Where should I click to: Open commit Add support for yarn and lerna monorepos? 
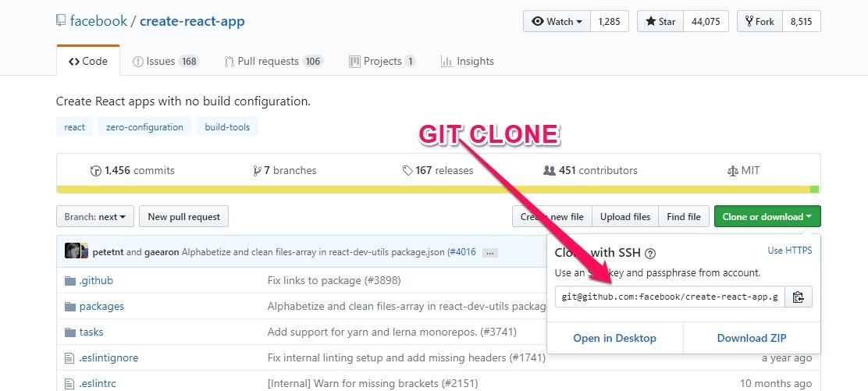tap(392, 332)
